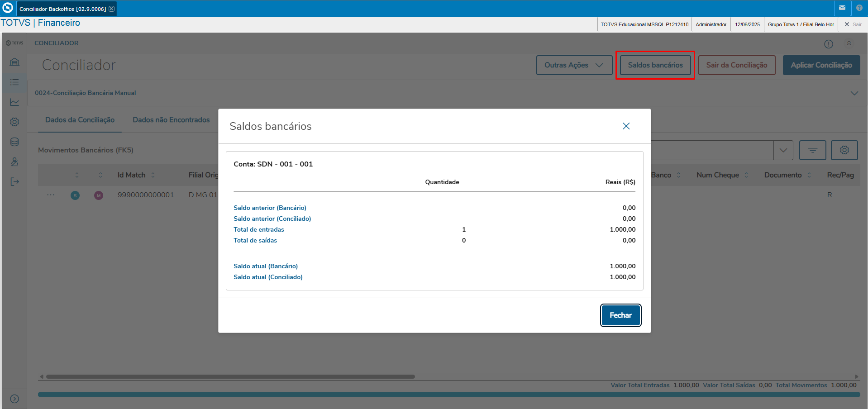Expand the 0024-Conciliação Bancária Manual section chevron
868x409 pixels.
(x=854, y=93)
